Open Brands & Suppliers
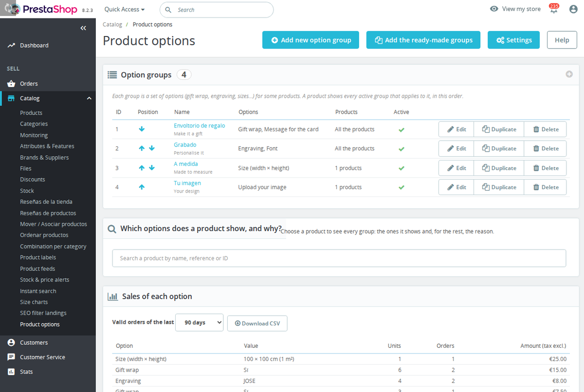The height and width of the screenshot is (392, 584). tap(44, 158)
